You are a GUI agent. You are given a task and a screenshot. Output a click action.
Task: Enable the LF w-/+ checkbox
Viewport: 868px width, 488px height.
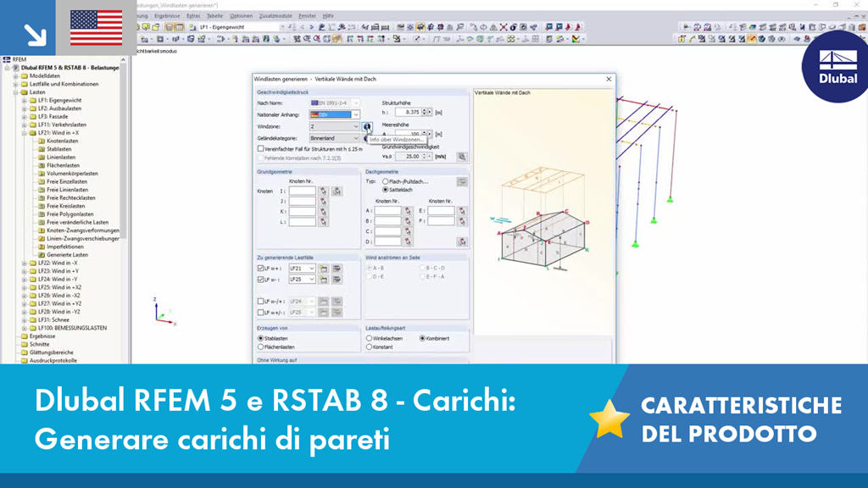point(261,302)
